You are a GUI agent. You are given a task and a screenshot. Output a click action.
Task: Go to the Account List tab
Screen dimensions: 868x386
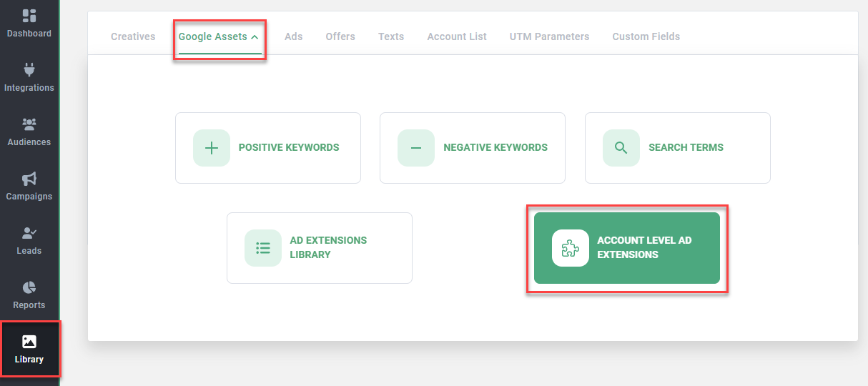(457, 36)
